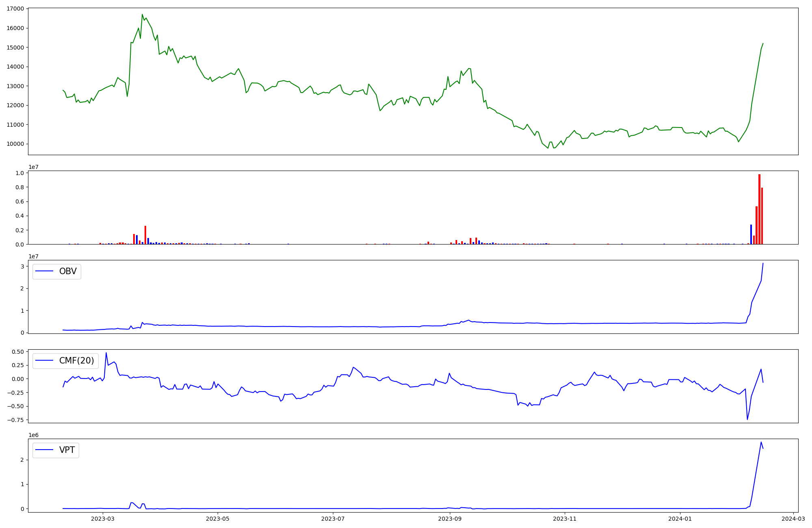Click the 1e6 exponent label above VPT chart

33,435
